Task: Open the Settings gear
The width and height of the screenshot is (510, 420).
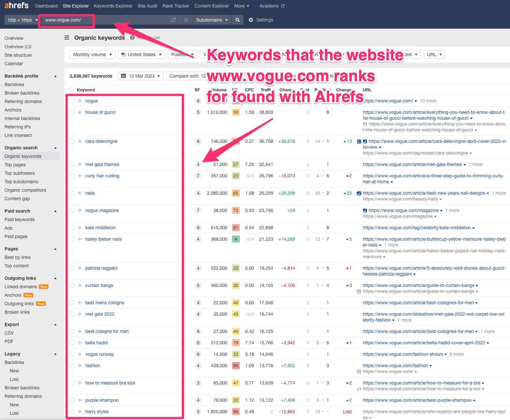Action: [251, 20]
